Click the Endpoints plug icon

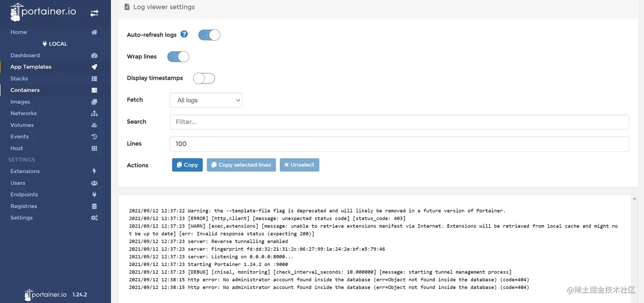95,195
